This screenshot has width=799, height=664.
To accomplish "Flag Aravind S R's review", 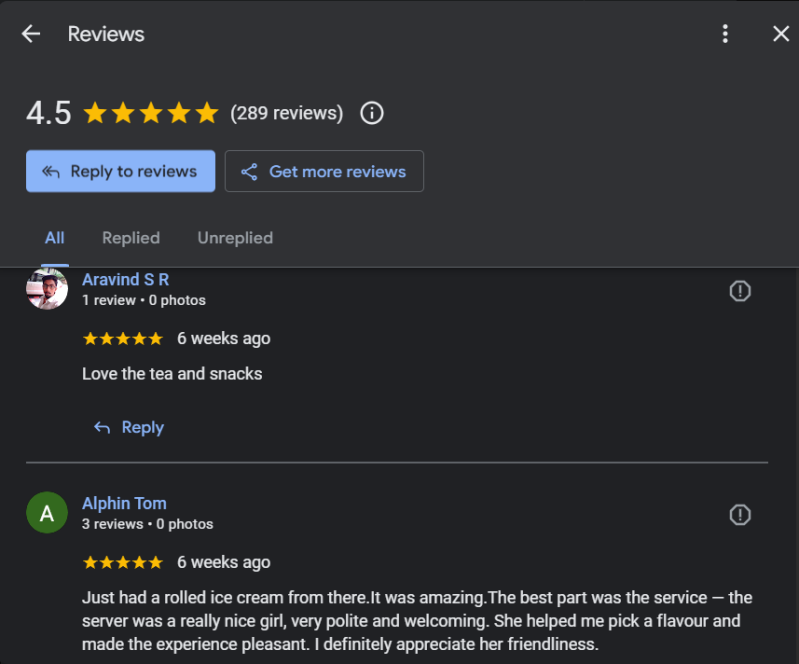I will 740,291.
